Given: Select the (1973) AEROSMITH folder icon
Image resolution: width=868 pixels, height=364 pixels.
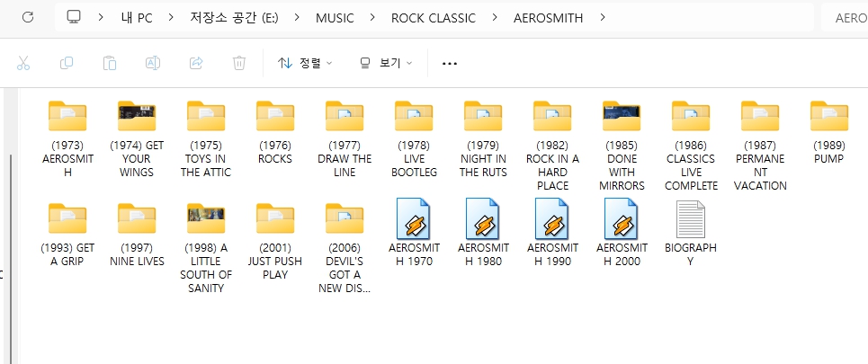Looking at the screenshot, I should (x=67, y=116).
